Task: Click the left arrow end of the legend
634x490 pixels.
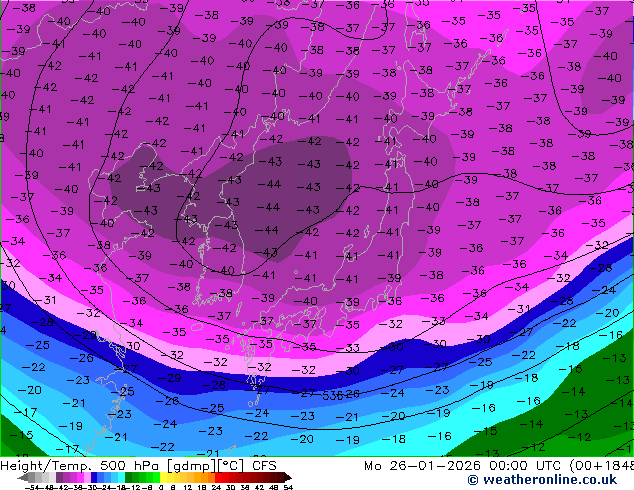Action: (x=23, y=477)
